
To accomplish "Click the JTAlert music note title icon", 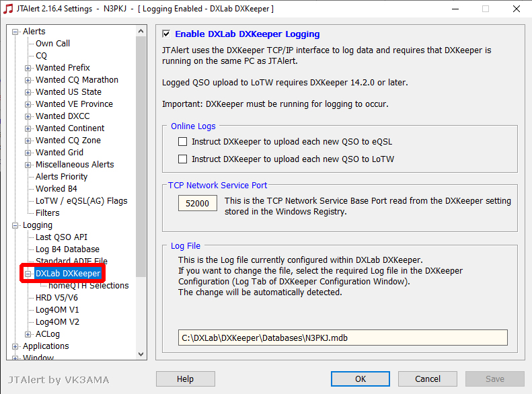I will click(8, 9).
